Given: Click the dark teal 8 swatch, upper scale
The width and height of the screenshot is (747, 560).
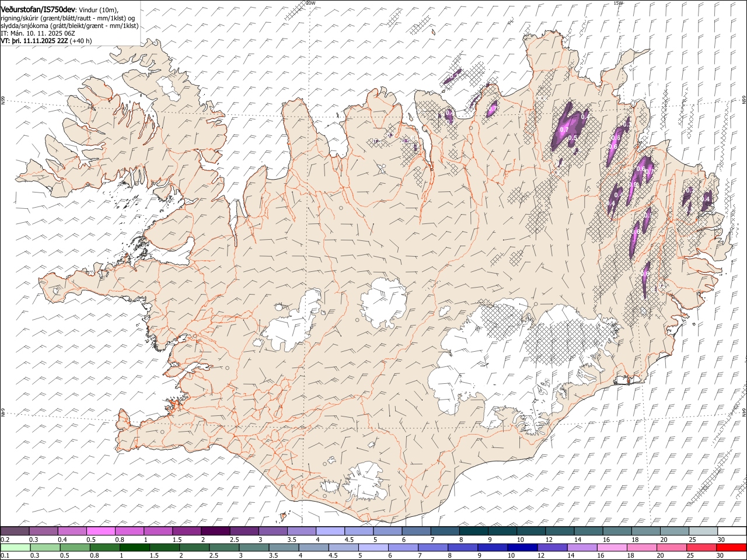Looking at the screenshot, I should [473, 531].
